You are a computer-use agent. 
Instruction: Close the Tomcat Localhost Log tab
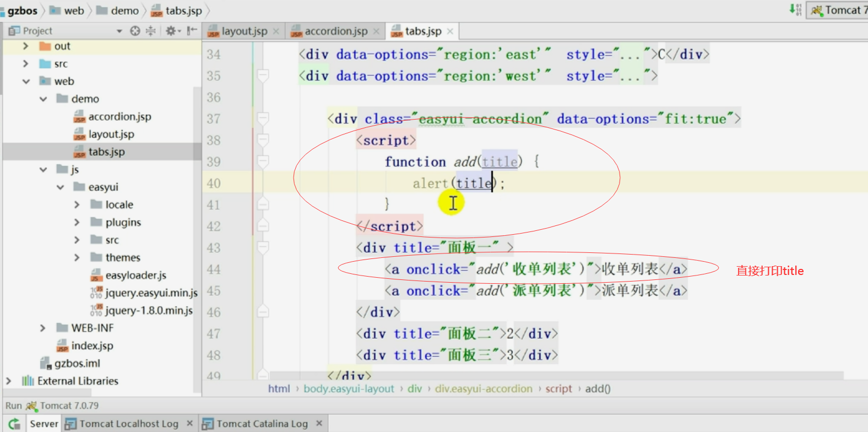pyautogui.click(x=189, y=423)
